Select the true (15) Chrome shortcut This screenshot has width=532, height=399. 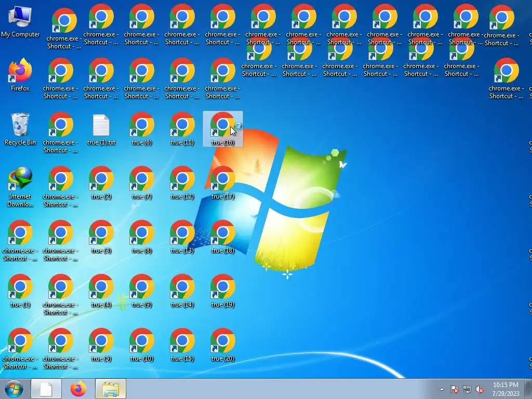(x=182, y=345)
